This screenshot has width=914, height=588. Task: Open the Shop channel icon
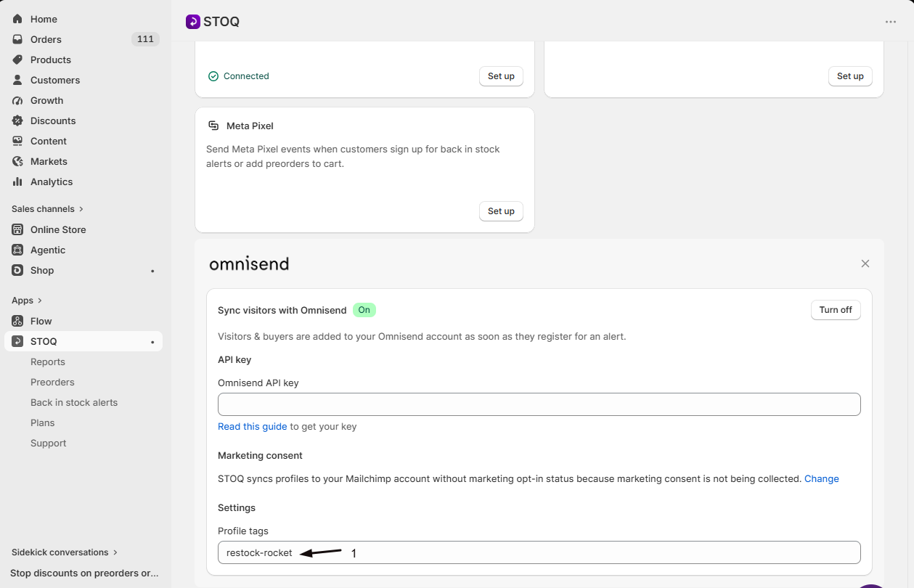(x=17, y=270)
